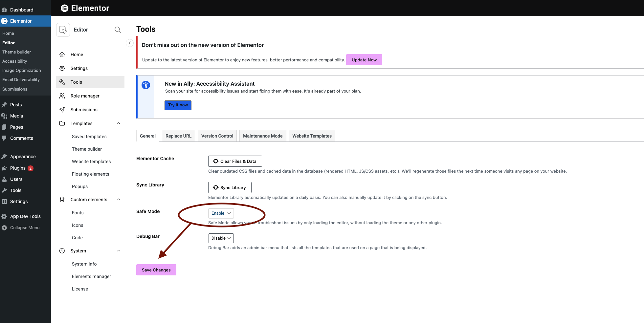Click the Submissions paper plane icon

coord(62,110)
